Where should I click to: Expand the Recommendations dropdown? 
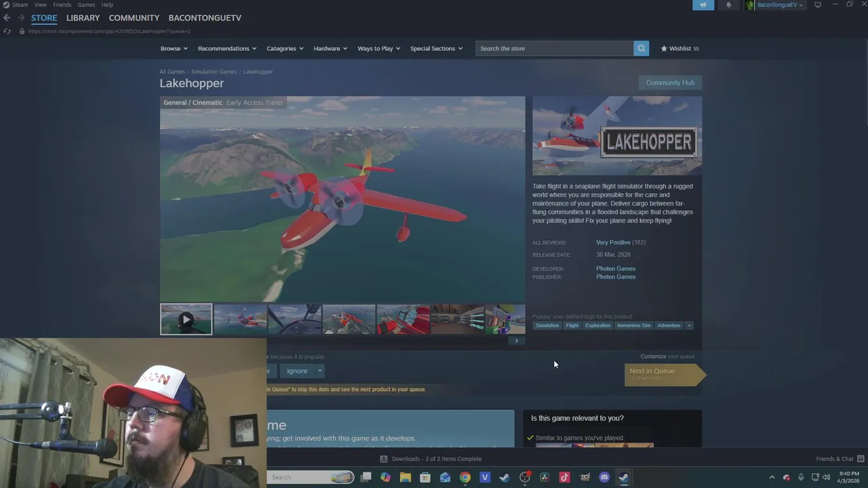coord(227,48)
